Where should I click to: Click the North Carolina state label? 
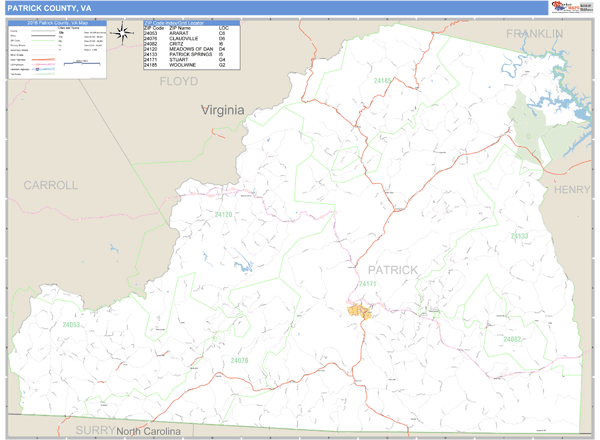(x=148, y=432)
